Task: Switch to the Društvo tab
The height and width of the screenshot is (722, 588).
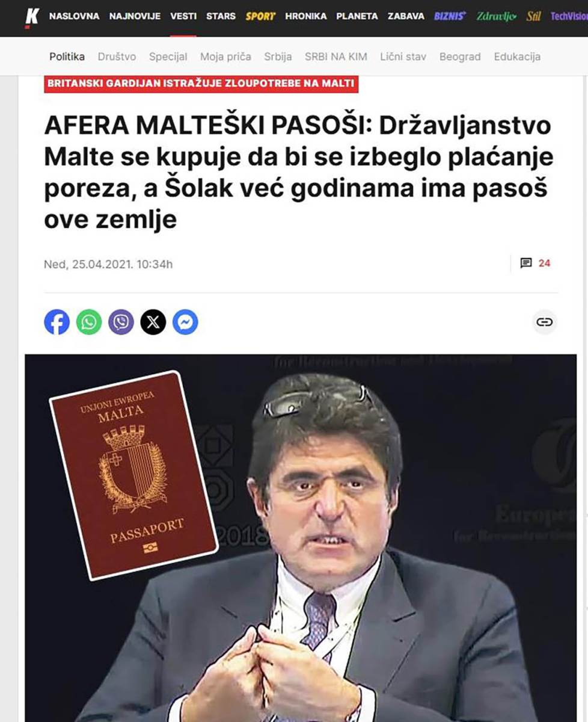Action: 117,57
